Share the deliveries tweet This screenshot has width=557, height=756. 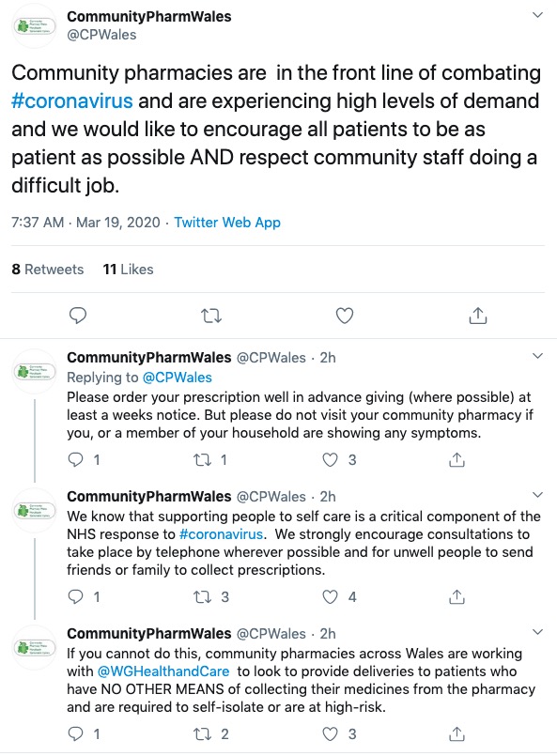tap(456, 733)
